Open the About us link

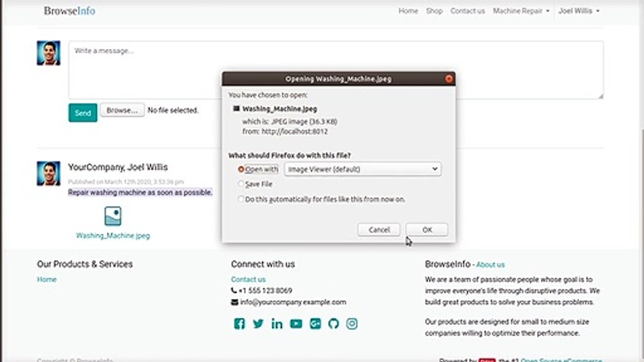coord(491,264)
